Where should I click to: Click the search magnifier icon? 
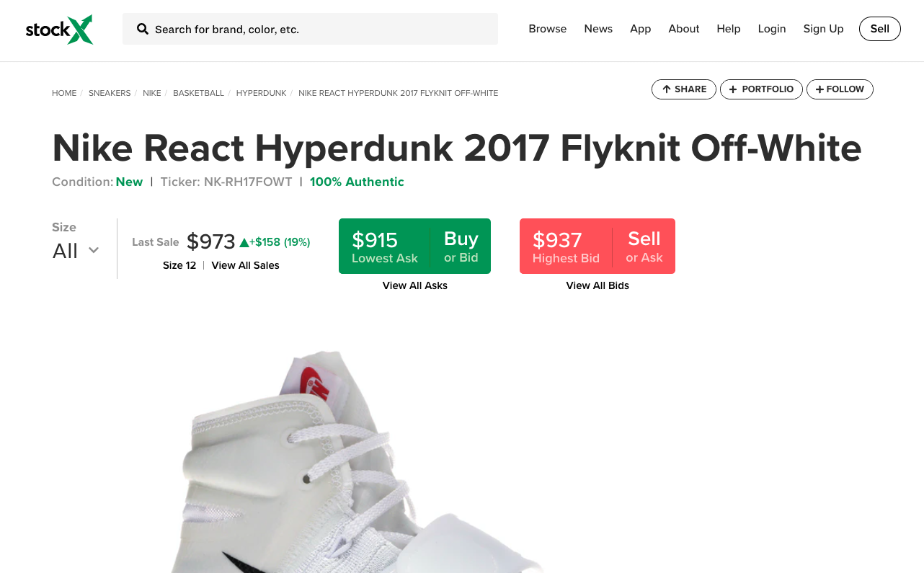pos(143,29)
